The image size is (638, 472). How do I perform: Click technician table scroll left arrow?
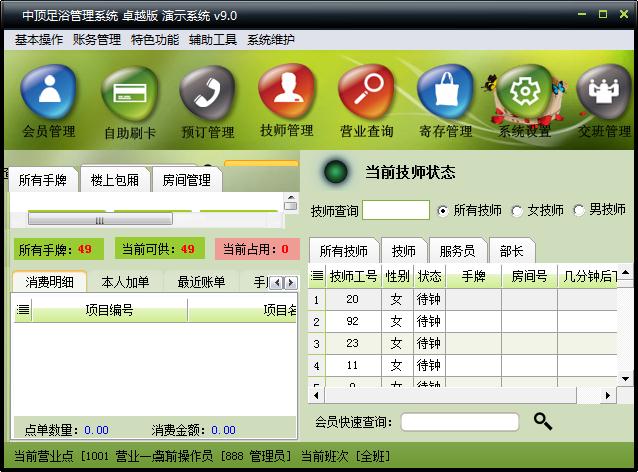[316, 395]
